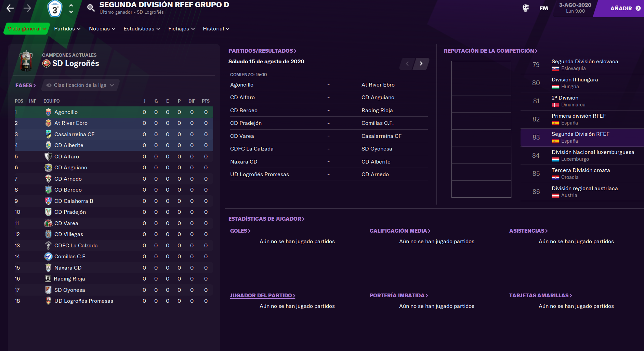644x351 pixels.
Task: Select Dinamarca 2ª Division row
Action: 582,101
